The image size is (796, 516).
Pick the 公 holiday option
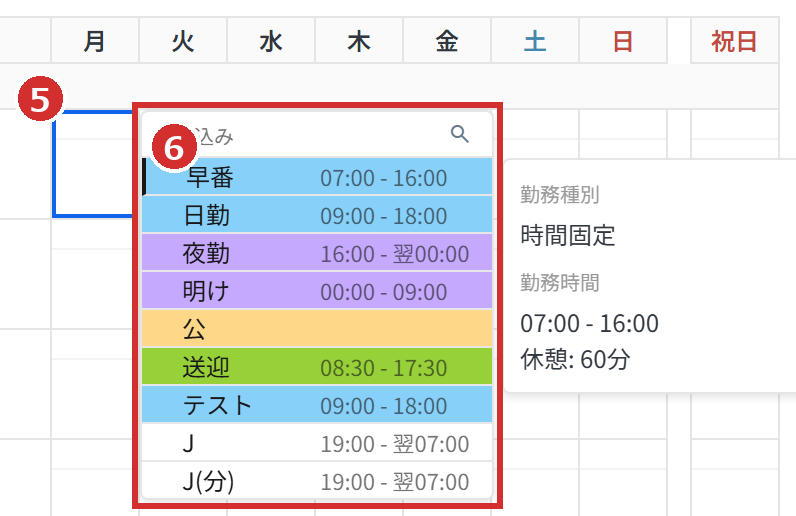click(x=317, y=329)
